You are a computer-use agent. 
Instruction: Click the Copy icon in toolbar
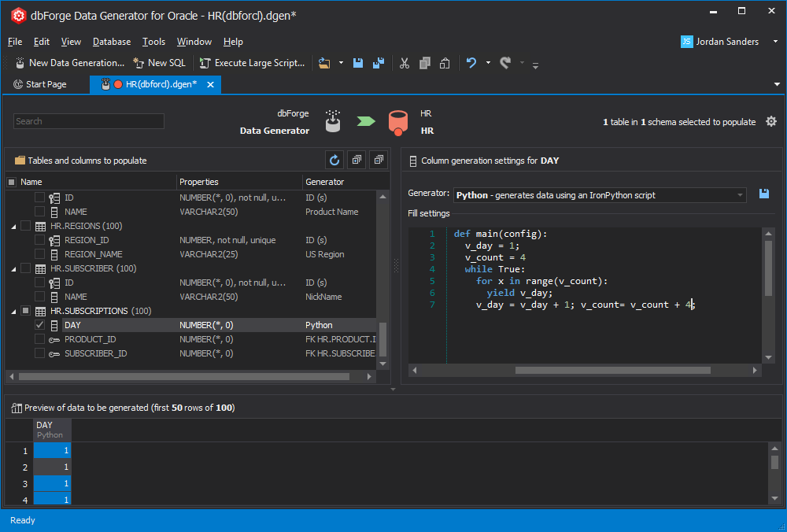(425, 63)
